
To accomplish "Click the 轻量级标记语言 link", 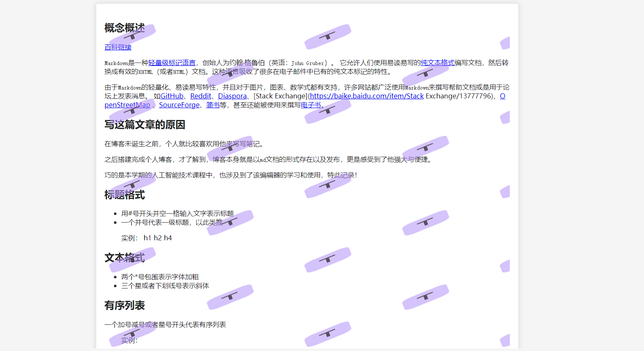I will 172,63.
